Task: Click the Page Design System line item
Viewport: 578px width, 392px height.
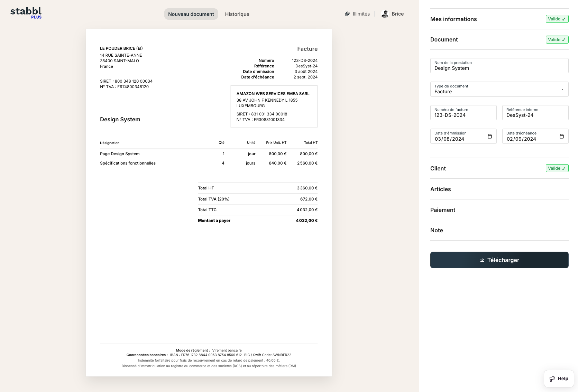Action: click(x=120, y=154)
